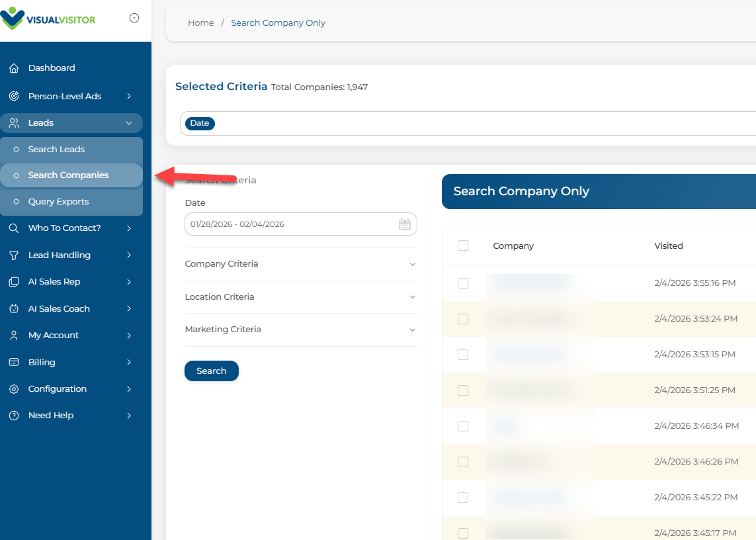Click the Lead Handling funnel icon

14,255
